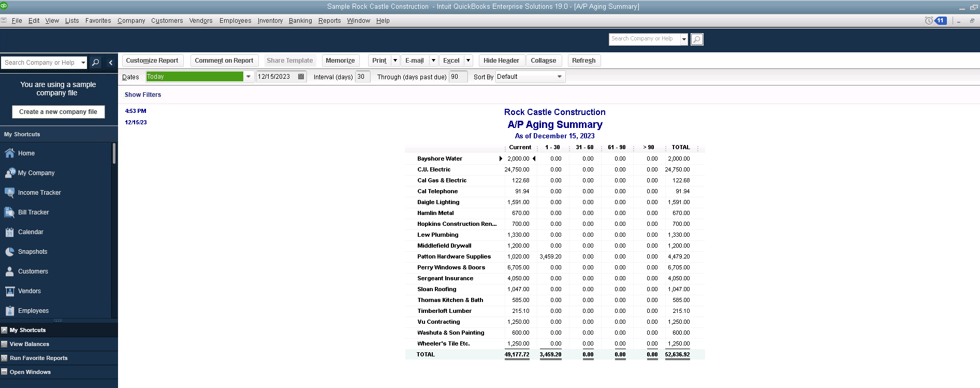Open the Calendar shortcut icon

pos(9,232)
